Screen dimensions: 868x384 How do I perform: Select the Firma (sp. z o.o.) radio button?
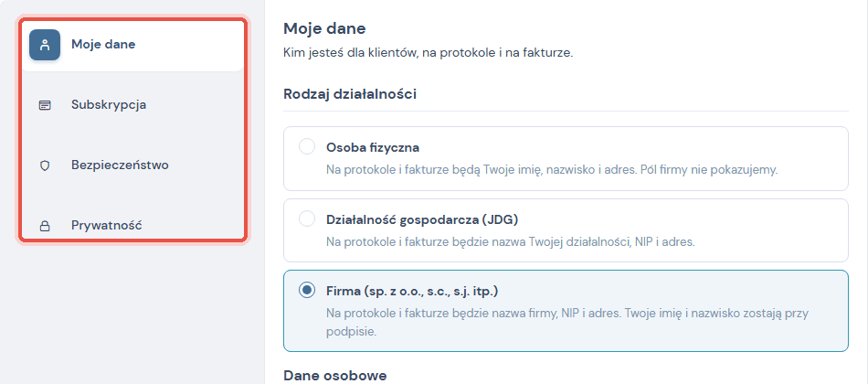[307, 291]
